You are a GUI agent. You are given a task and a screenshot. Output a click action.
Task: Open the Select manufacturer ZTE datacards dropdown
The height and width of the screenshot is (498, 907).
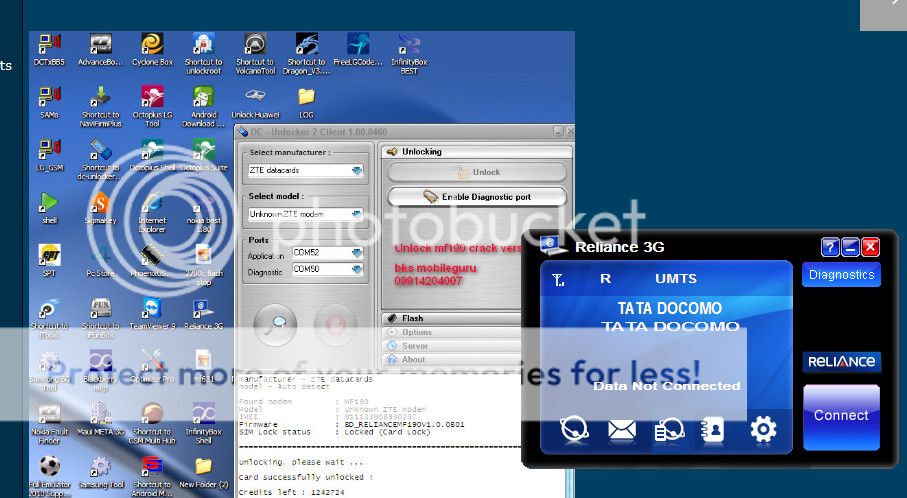305,171
